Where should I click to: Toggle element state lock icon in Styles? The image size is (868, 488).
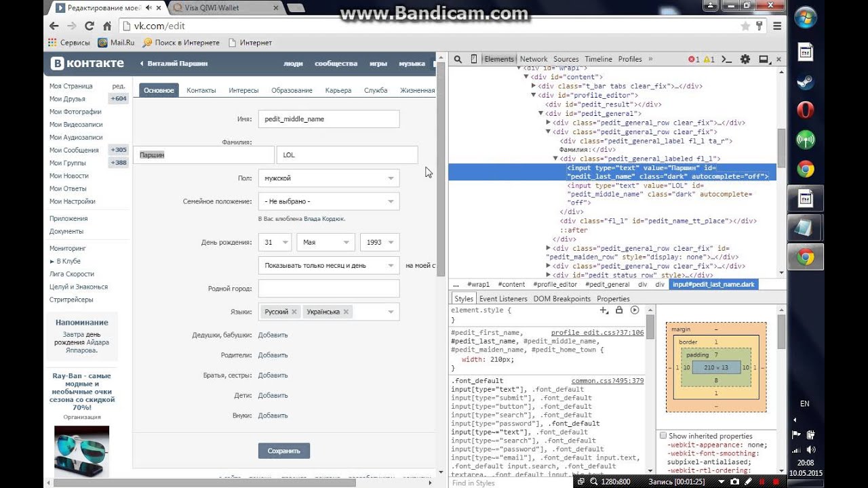pos(619,310)
